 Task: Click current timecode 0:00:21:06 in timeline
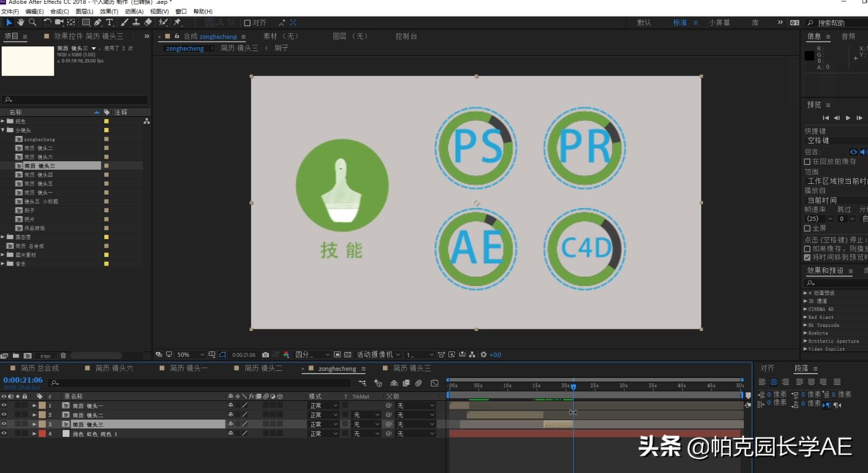tap(23, 380)
